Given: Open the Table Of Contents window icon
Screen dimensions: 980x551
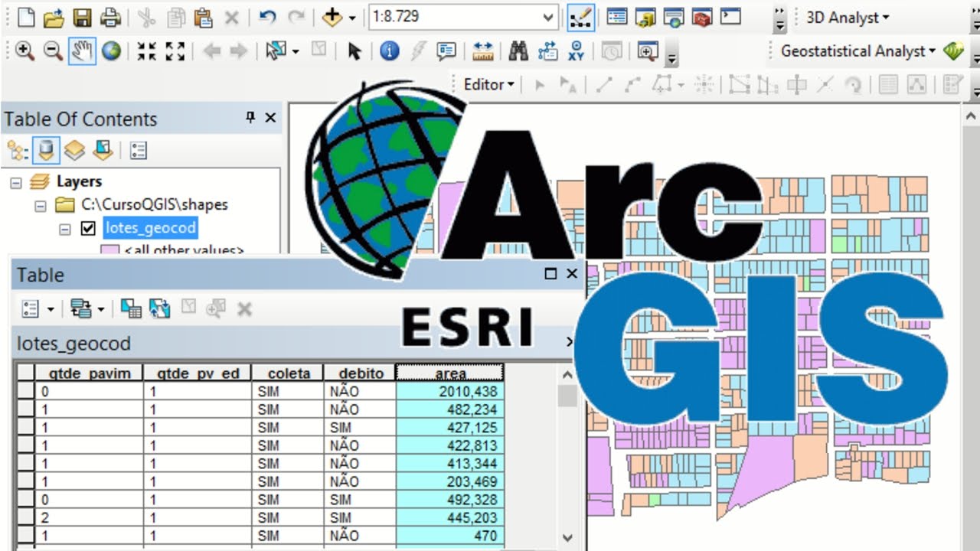Looking at the screenshot, I should coord(617,17).
